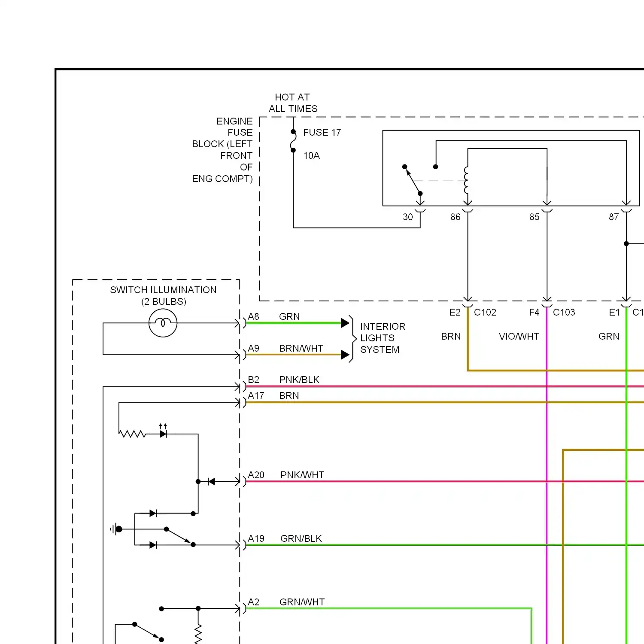Click connector label C103
The image size is (644, 644).
click(564, 312)
